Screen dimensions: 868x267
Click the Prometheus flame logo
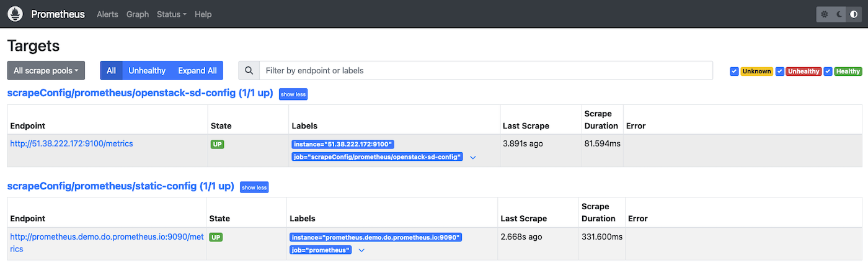(15, 14)
